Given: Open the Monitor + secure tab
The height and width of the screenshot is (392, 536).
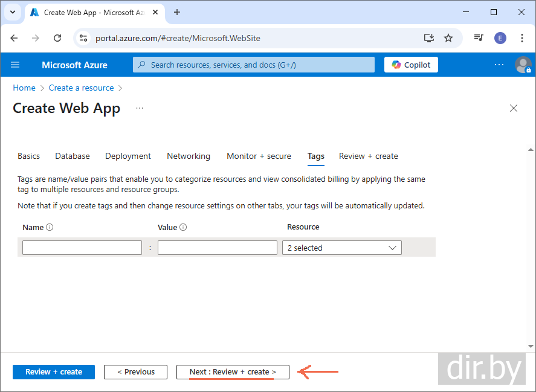Looking at the screenshot, I should tap(259, 156).
